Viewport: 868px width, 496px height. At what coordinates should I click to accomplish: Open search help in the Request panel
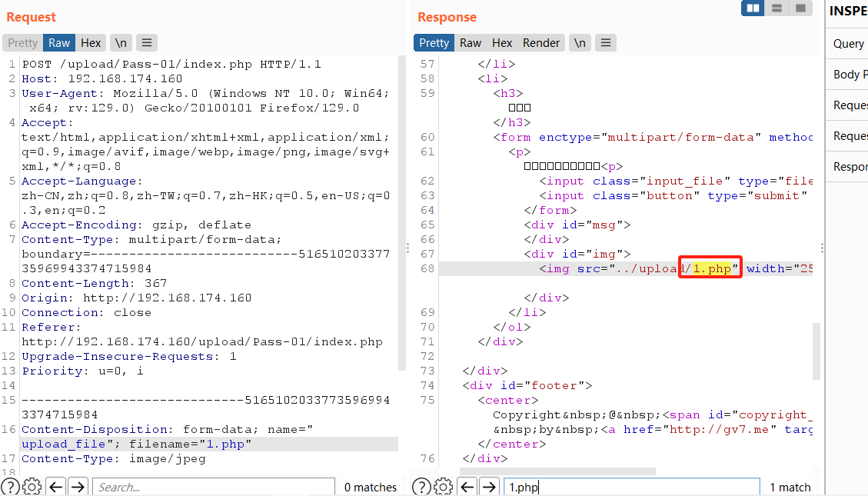tap(10, 487)
